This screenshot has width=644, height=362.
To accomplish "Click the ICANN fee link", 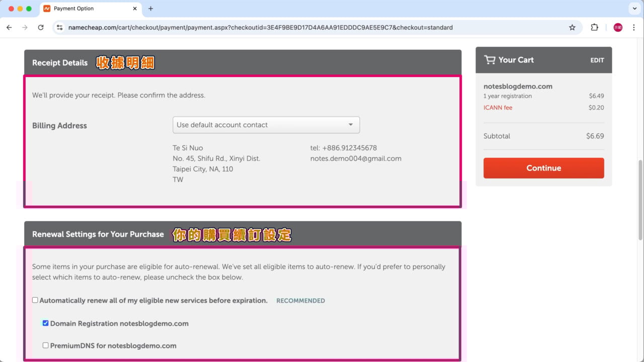I will tap(498, 108).
